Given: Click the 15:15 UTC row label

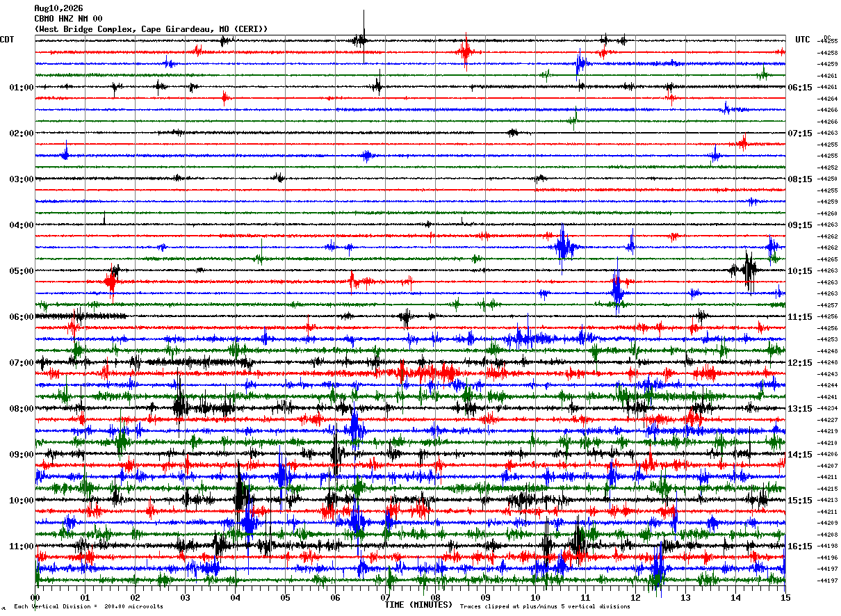Looking at the screenshot, I should coord(800,501).
